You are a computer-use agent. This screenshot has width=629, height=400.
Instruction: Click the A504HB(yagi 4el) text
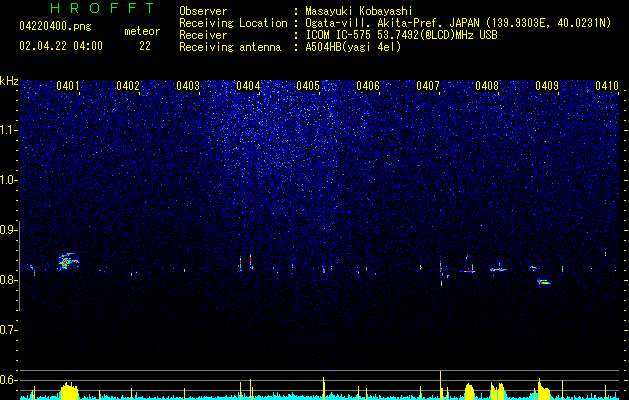click(x=353, y=47)
